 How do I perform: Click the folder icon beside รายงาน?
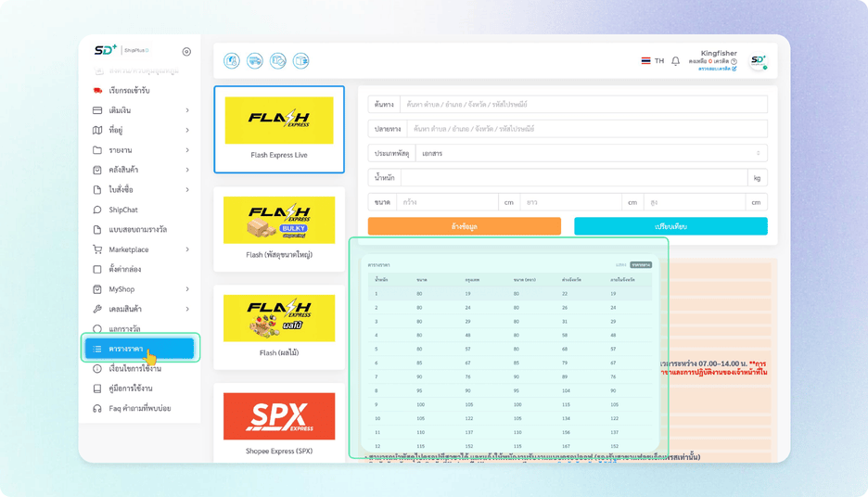(97, 150)
